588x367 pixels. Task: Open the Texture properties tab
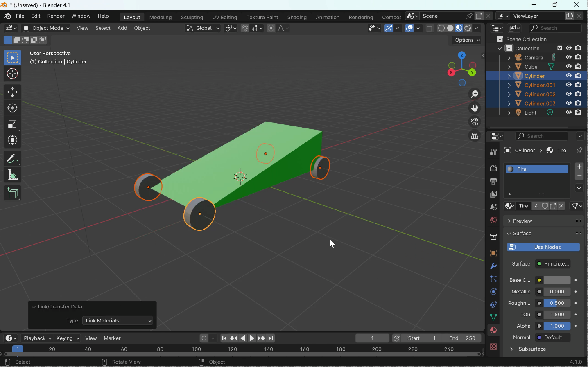tap(494, 347)
